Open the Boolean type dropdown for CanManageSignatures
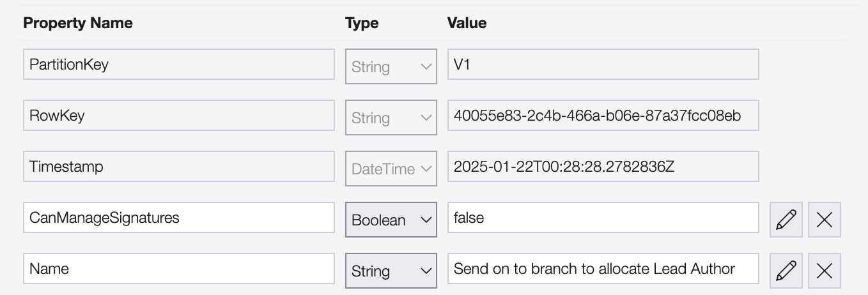This screenshot has width=868, height=295. (x=391, y=220)
